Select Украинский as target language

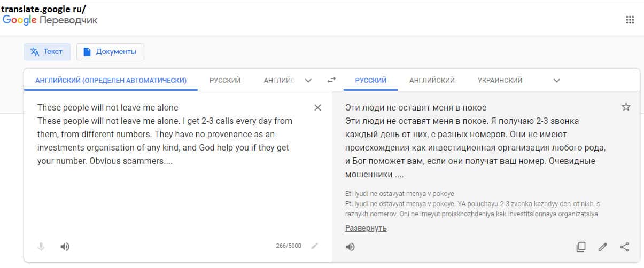[500, 81]
